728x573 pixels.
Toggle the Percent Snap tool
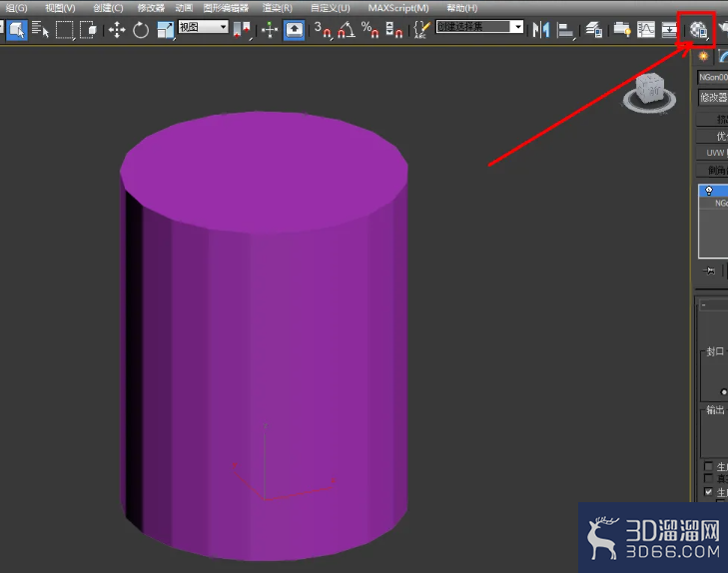tap(370, 31)
